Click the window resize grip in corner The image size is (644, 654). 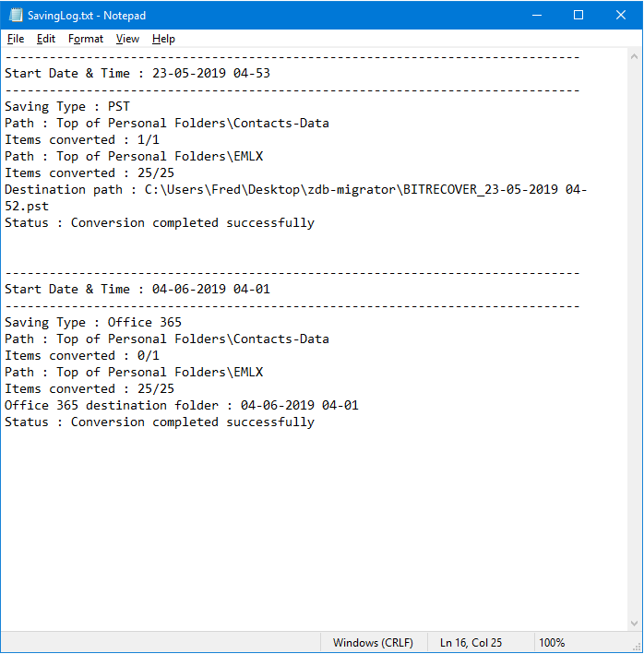637,647
